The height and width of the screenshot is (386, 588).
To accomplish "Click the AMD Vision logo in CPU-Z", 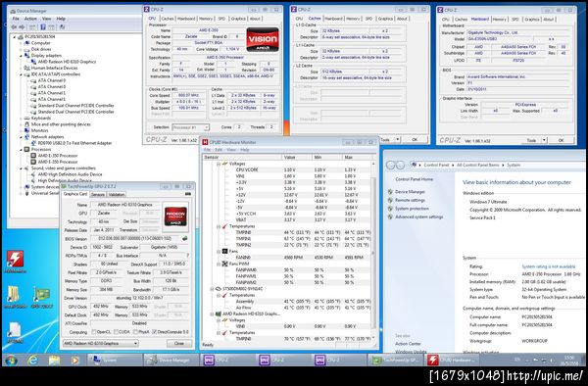I will coord(263,39).
